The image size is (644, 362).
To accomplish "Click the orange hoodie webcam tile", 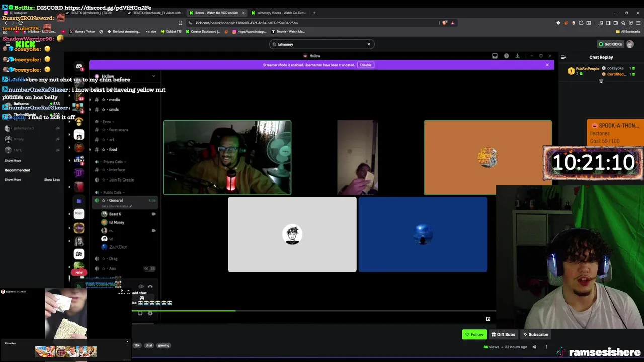I will pos(227,157).
